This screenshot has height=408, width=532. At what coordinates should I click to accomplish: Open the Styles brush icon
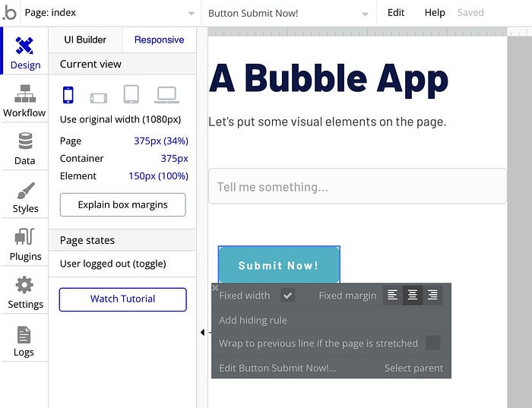25,191
